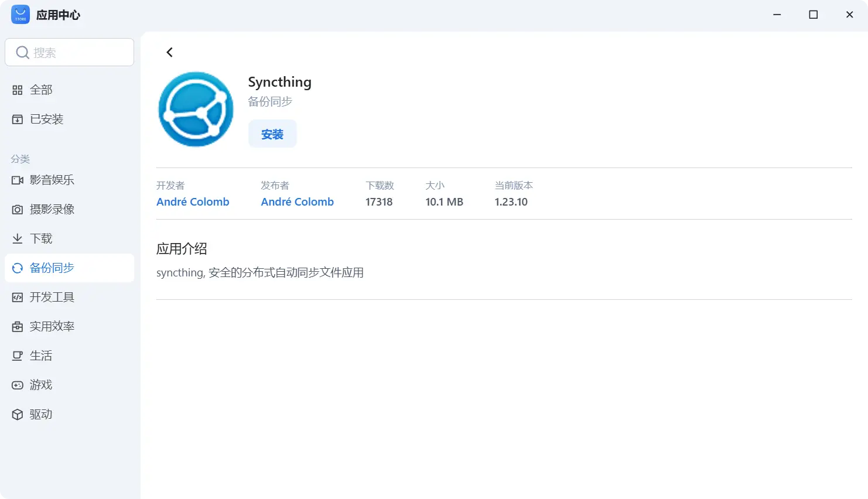This screenshot has height=499, width=868.
Task: Click the back arrow icon
Action: (x=169, y=52)
